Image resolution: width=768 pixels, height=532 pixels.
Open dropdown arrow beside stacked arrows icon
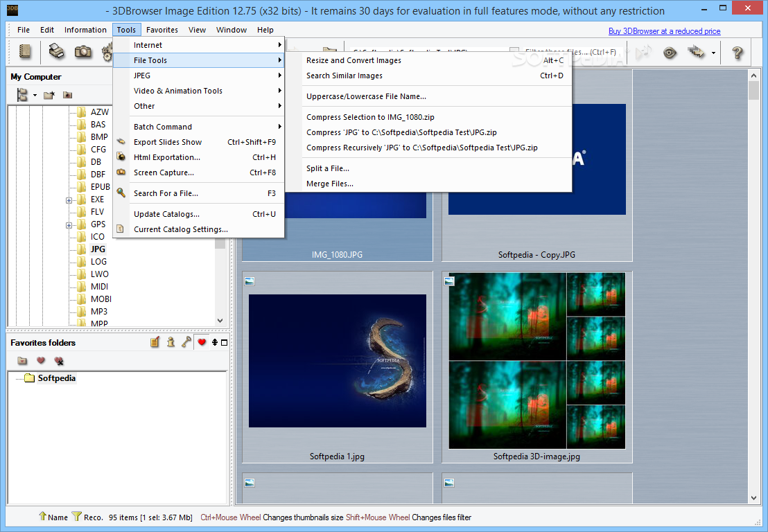pos(713,53)
